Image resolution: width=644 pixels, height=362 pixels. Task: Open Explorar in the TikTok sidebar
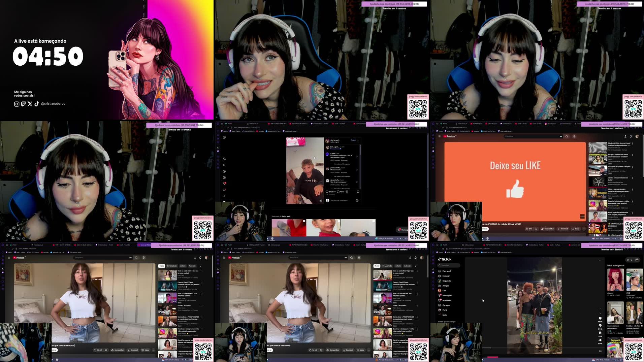click(446, 276)
